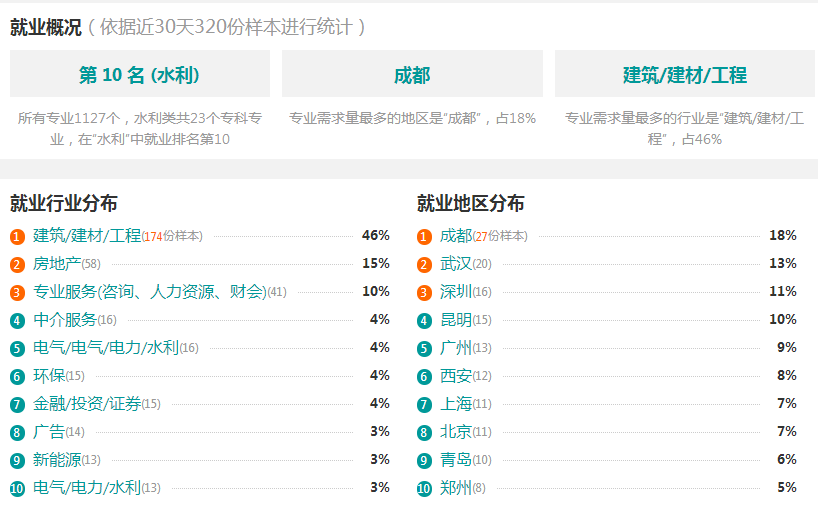Click rank badge 7 beside 上海
Image resolution: width=818 pixels, height=506 pixels.
pos(424,405)
